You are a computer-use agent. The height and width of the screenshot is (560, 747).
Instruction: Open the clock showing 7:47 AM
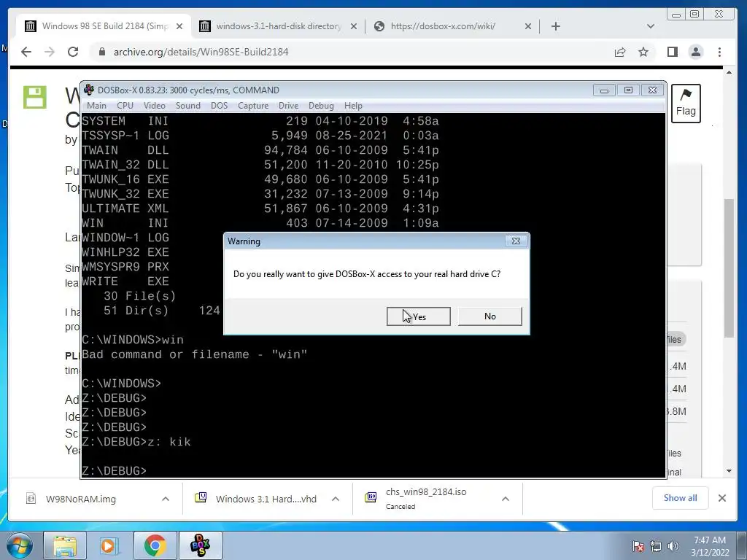pyautogui.click(x=710, y=546)
